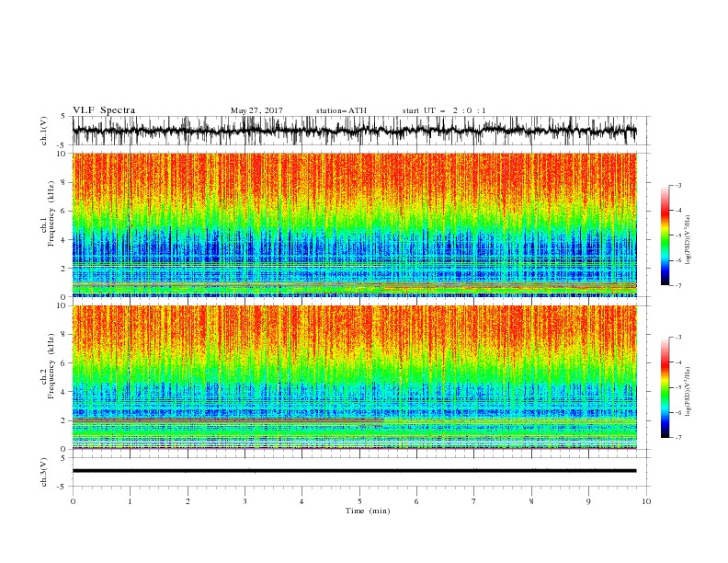Click the '-7' value on ch.2 colorbar

click(x=677, y=438)
